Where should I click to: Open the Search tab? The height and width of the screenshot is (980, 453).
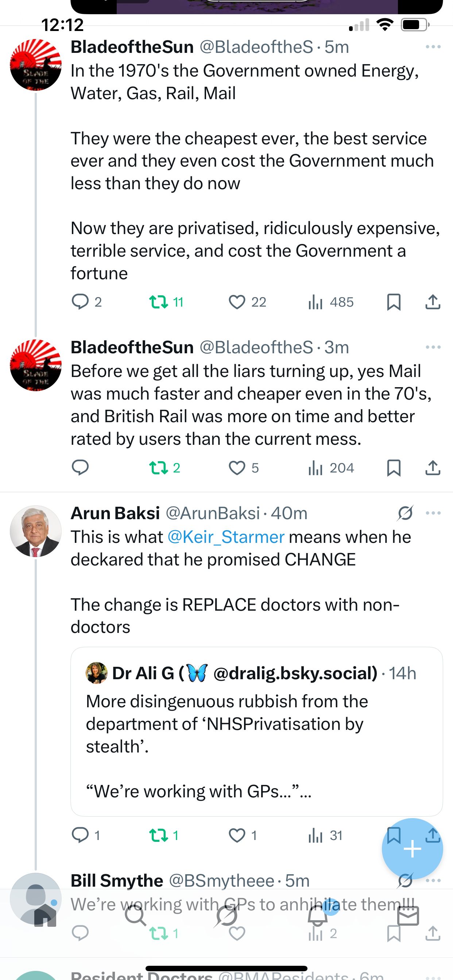pyautogui.click(x=135, y=915)
